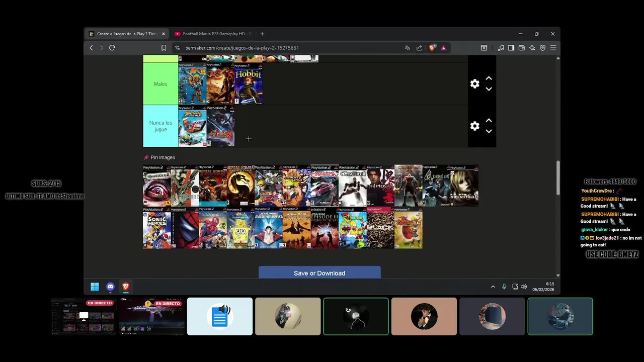Viewport: 644px width, 362px height.
Task: Bookmark this page with bookmark icon
Action: [164, 48]
